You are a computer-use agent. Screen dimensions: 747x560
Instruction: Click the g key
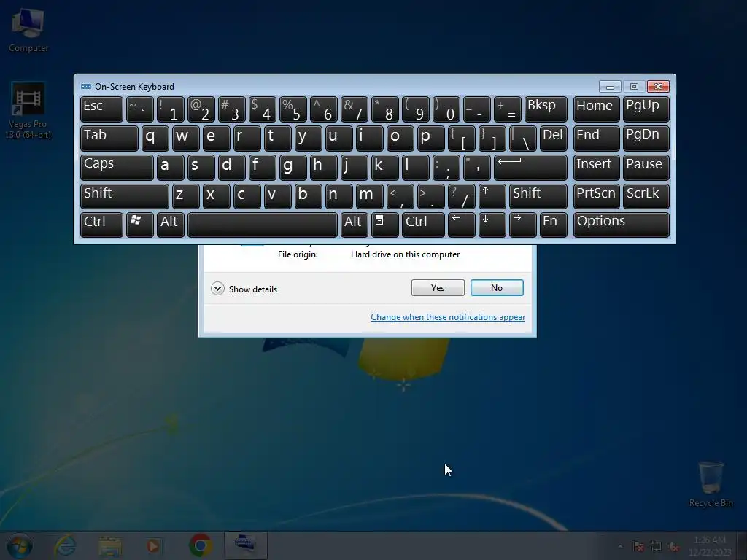pyautogui.click(x=293, y=167)
